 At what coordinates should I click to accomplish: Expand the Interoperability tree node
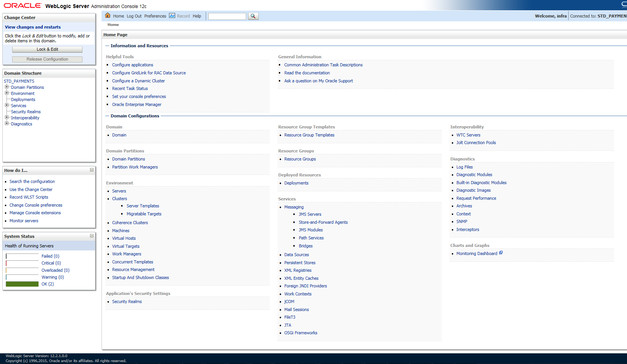pyautogui.click(x=6, y=117)
